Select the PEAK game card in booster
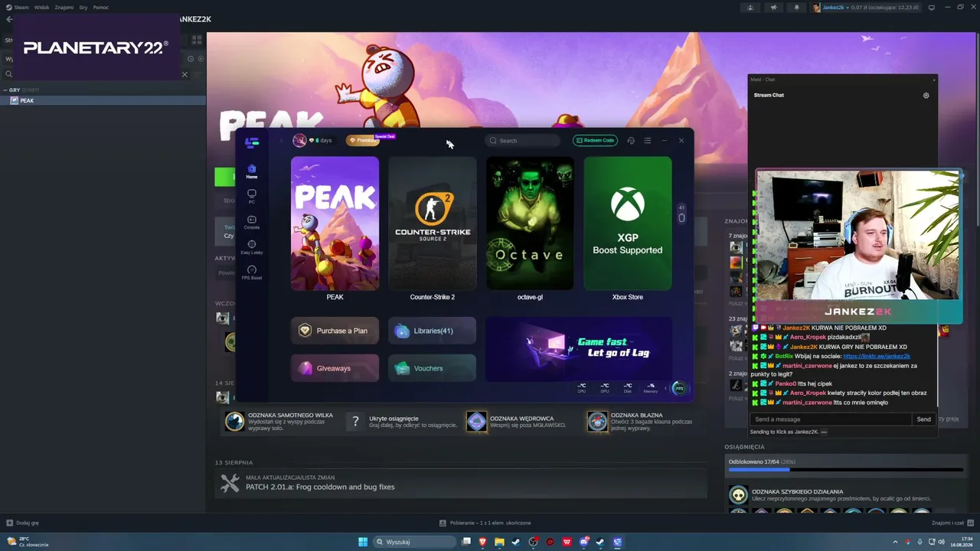The image size is (980, 551). tap(335, 223)
